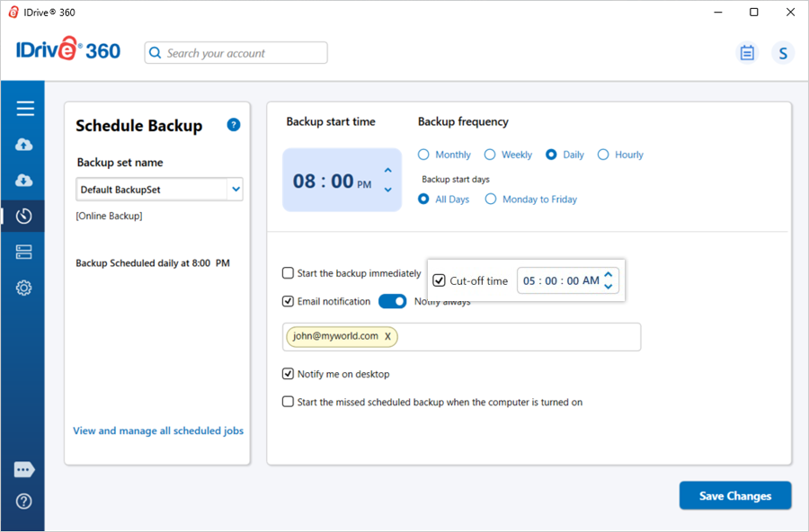
Task: Enable Start the backup immediately checkbox
Action: click(x=289, y=273)
